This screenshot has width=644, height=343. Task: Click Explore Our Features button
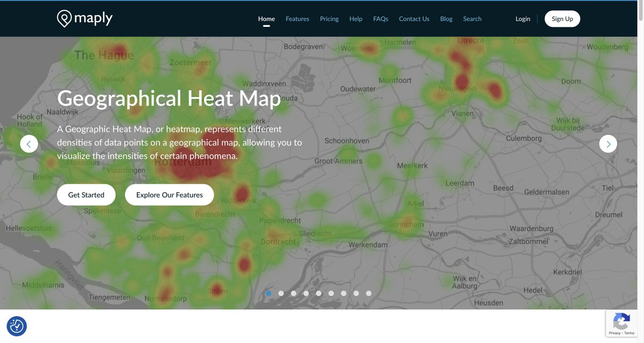pyautogui.click(x=170, y=195)
